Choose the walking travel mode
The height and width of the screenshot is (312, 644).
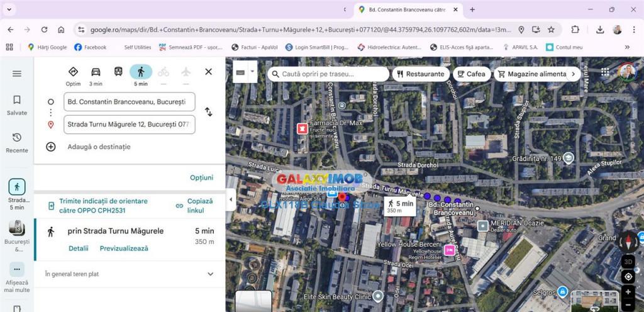pos(141,72)
